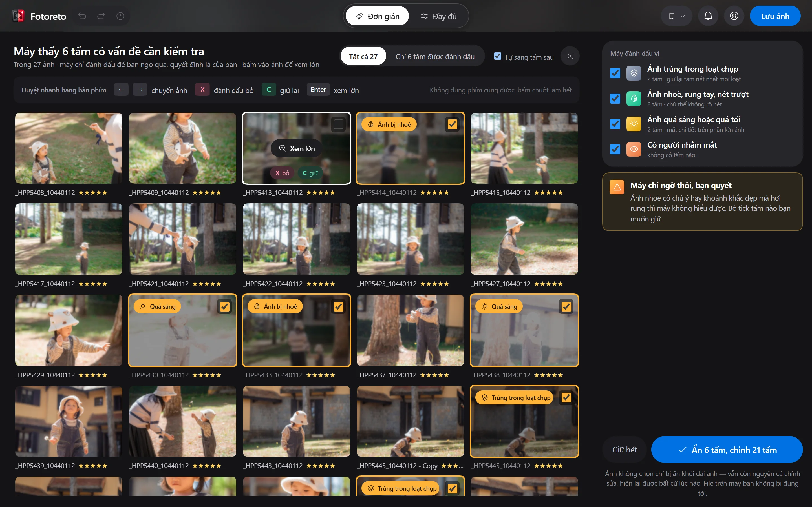This screenshot has width=812, height=507.
Task: Click the redo arrow icon
Action: coord(101,16)
